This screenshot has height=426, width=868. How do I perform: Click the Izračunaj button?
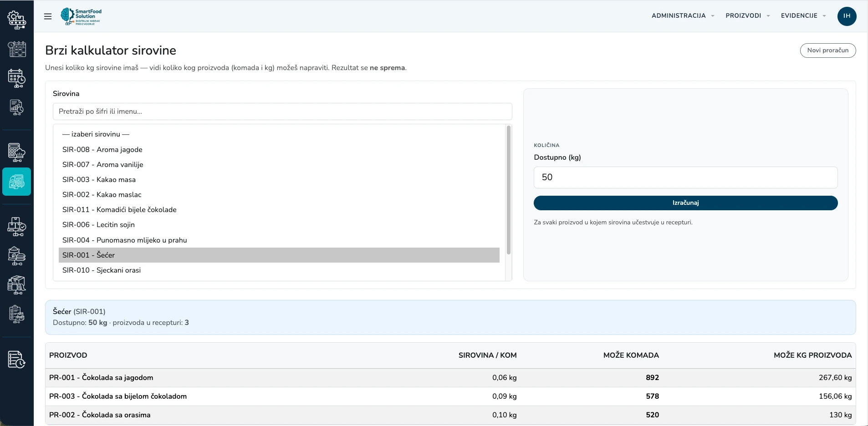[x=685, y=203]
